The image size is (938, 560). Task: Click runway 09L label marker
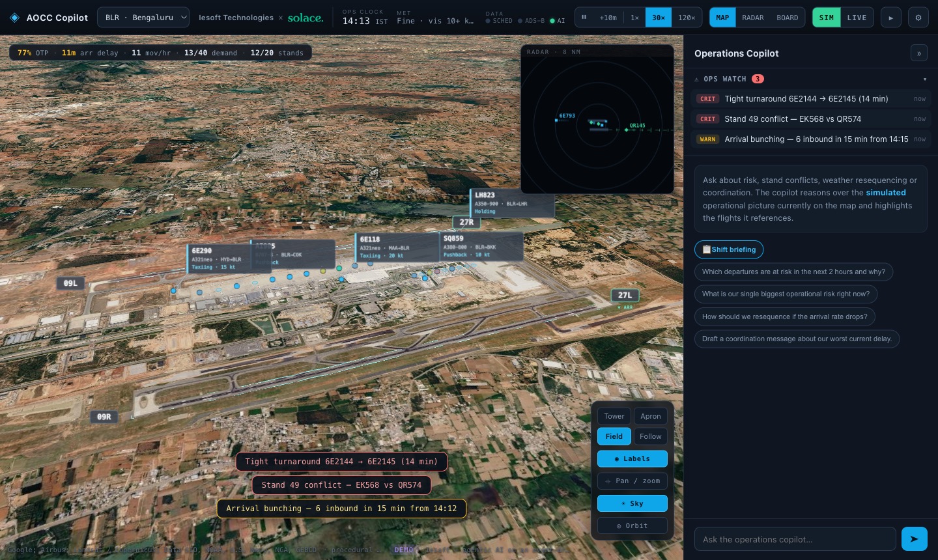70,283
